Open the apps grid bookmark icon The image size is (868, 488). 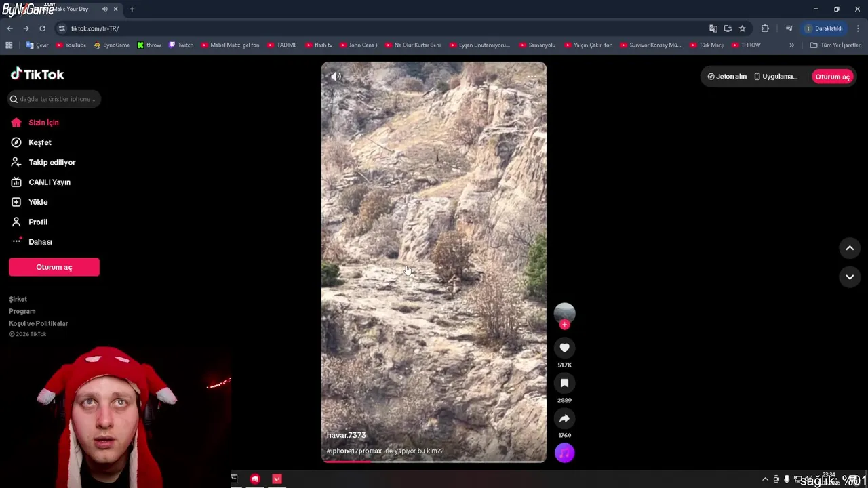click(9, 45)
